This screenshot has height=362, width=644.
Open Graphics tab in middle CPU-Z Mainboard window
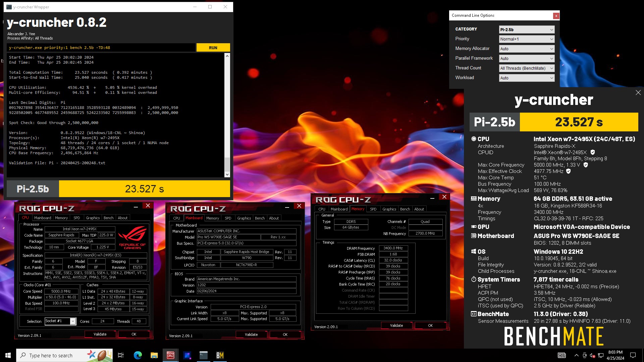click(x=244, y=218)
